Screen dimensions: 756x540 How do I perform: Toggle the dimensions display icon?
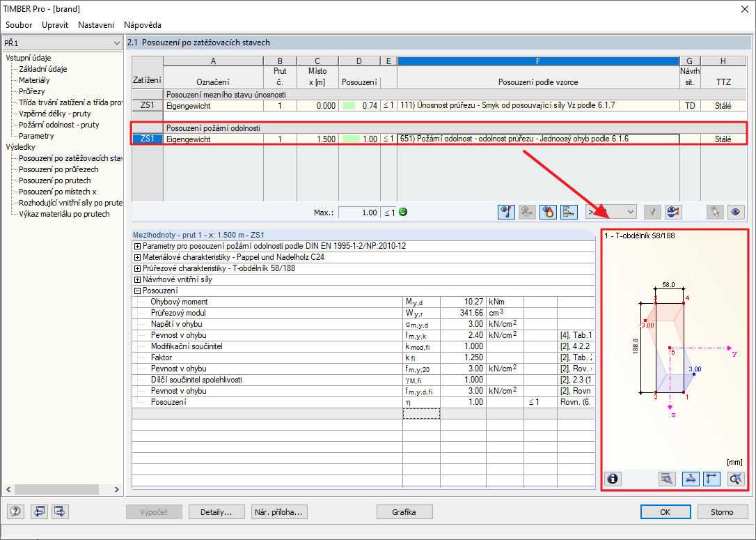[x=691, y=479]
